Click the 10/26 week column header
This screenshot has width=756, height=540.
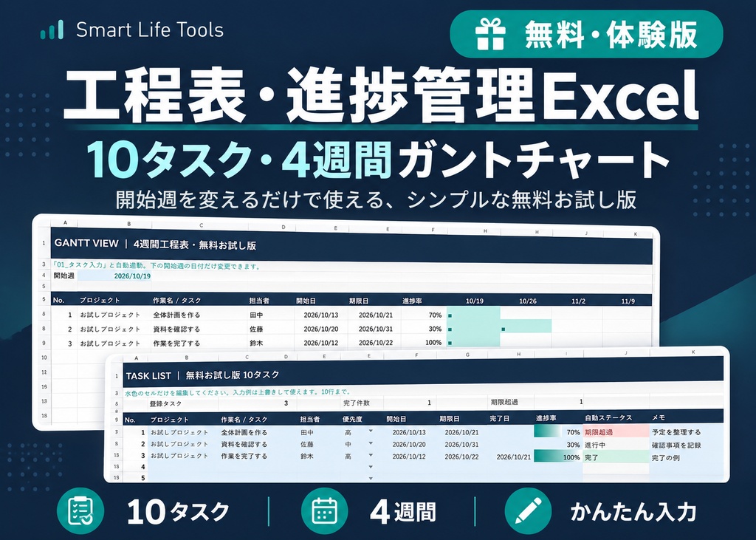527,301
